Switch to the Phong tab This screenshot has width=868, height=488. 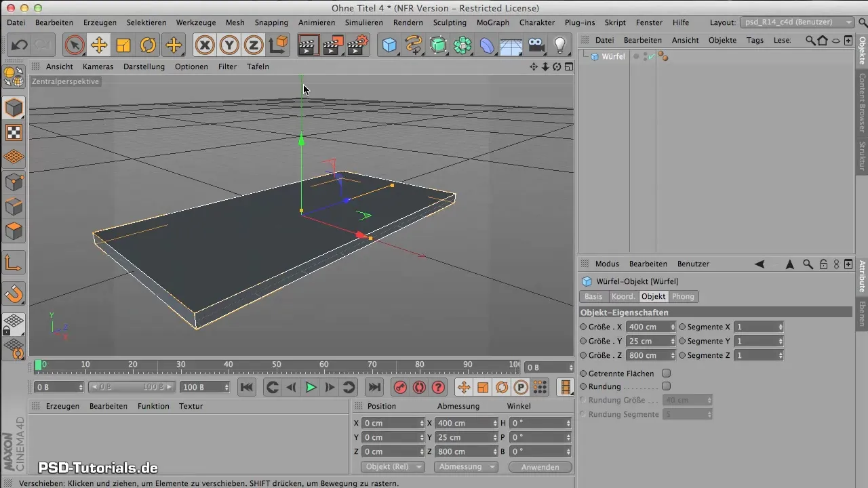pyautogui.click(x=683, y=296)
